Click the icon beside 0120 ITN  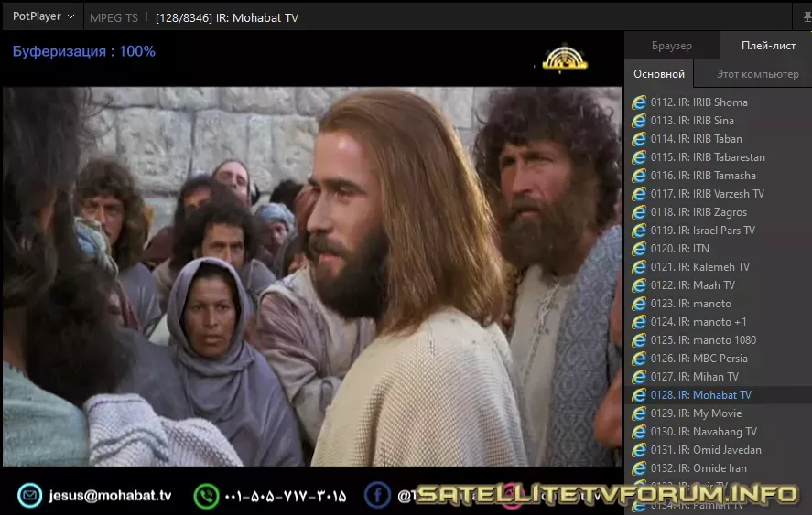[x=639, y=249]
